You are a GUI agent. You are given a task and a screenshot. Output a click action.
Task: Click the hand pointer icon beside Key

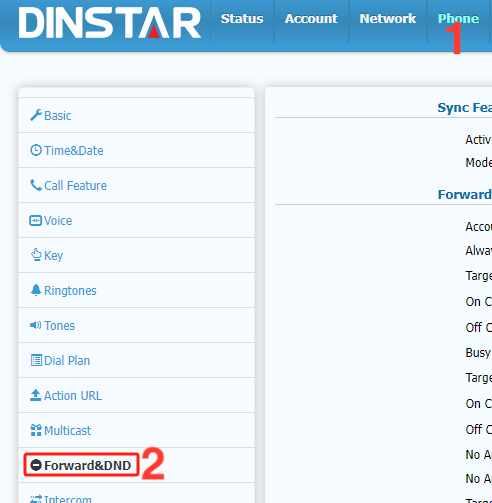[x=36, y=255]
